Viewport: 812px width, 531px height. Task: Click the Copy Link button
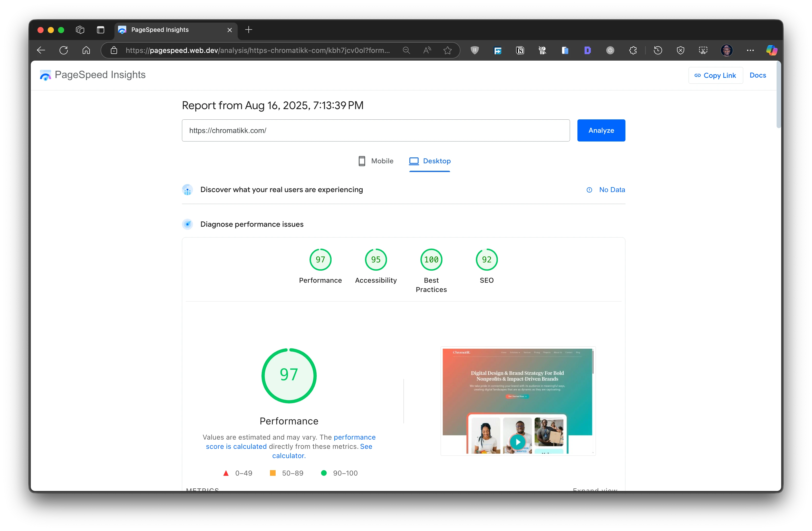click(x=716, y=75)
